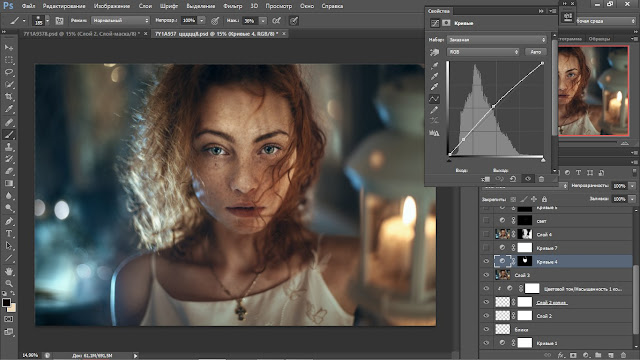Create a new layer group
Screen dimensions: 640x360
pyautogui.click(x=598, y=355)
